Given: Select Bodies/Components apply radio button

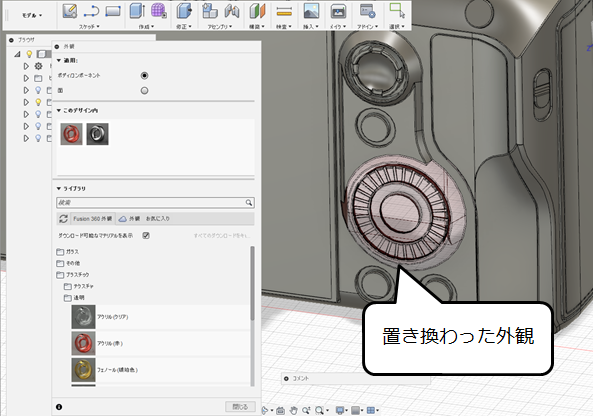Looking at the screenshot, I should tap(144, 76).
